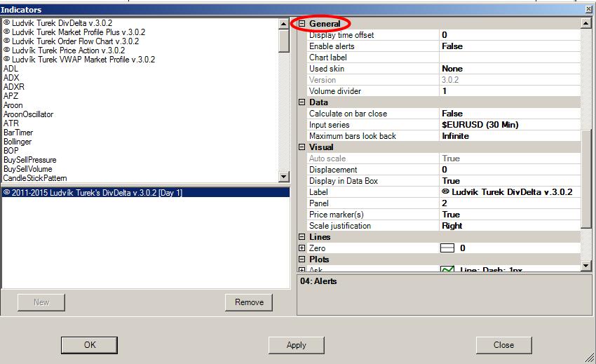Click the Close button
Screen dimensions: 596x364
(503, 345)
